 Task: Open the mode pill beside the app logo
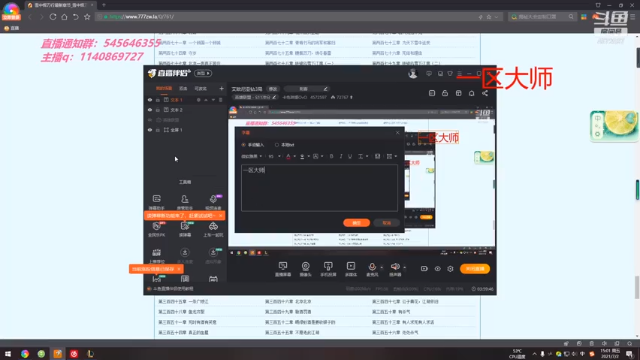[x=203, y=73]
